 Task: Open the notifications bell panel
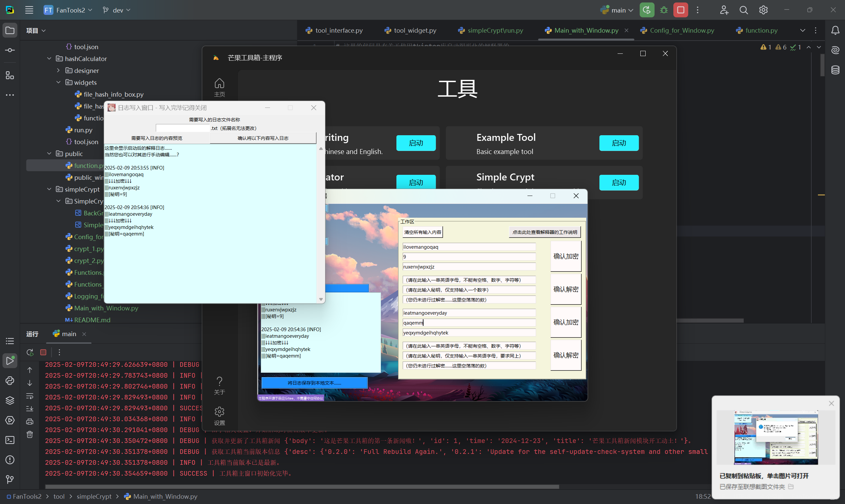click(835, 31)
